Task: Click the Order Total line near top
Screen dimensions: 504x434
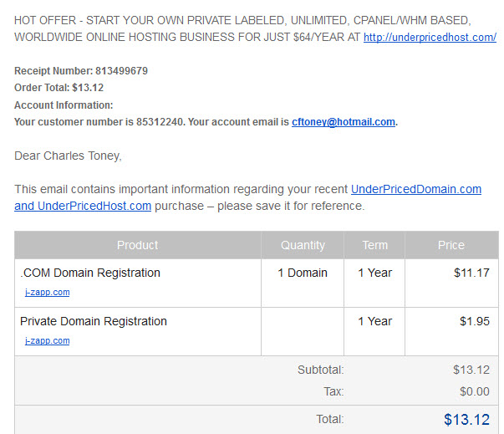Action: pos(59,88)
